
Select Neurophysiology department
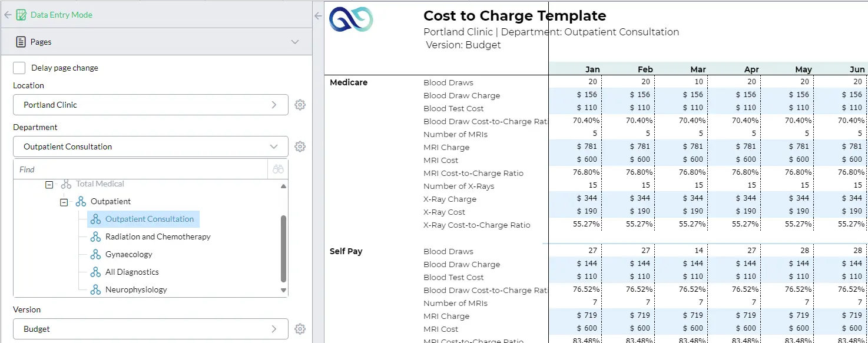click(136, 289)
